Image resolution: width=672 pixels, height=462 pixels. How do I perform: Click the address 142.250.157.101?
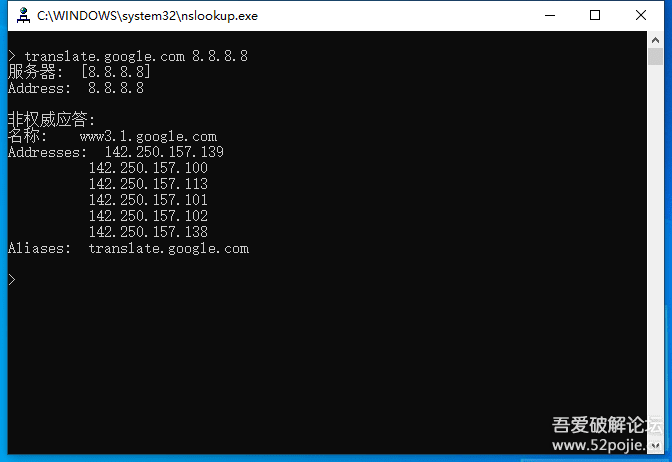click(x=148, y=200)
